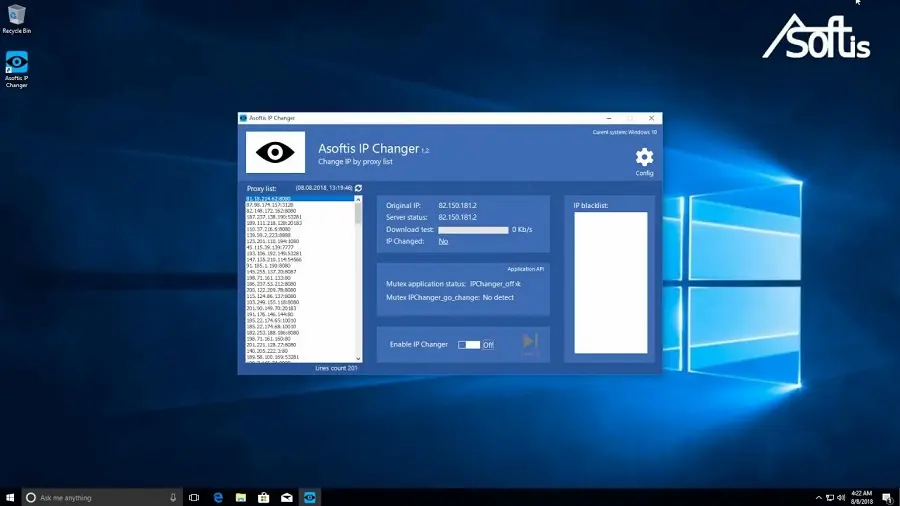Open the Mail app from the taskbar
The width and height of the screenshot is (900, 506).
(x=286, y=497)
